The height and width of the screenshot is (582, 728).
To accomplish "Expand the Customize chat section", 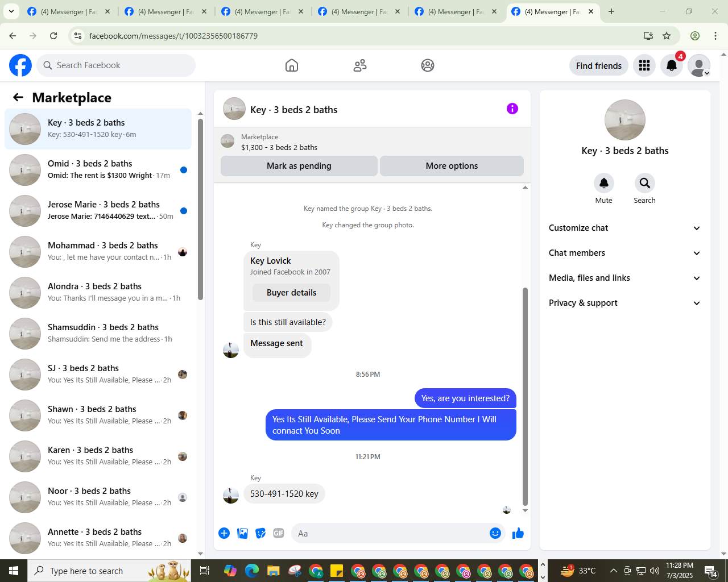I will pos(624,228).
